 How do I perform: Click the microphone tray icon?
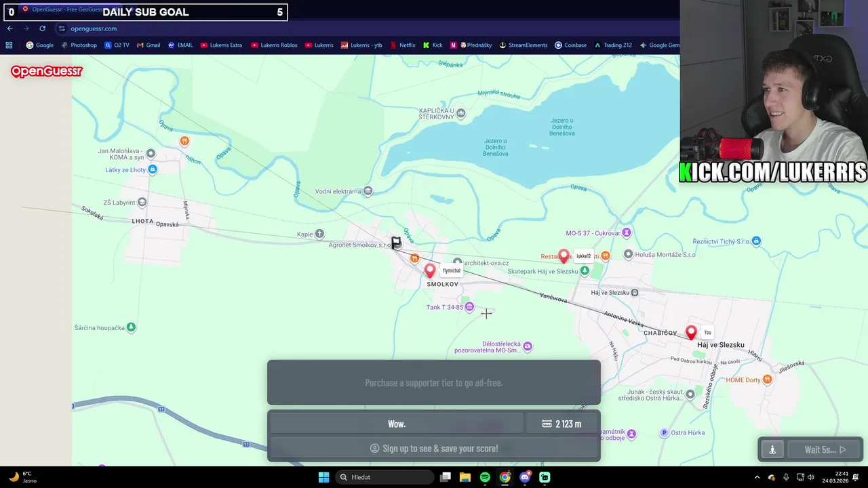point(786,477)
